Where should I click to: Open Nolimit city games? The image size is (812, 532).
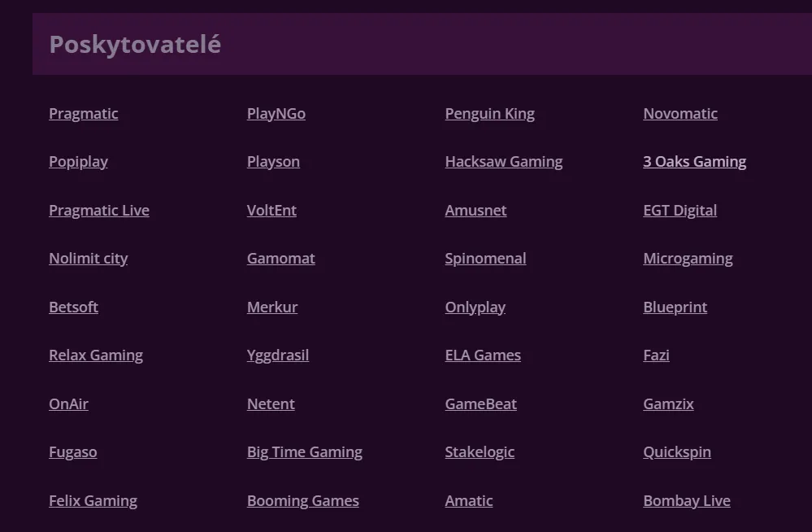click(x=88, y=259)
